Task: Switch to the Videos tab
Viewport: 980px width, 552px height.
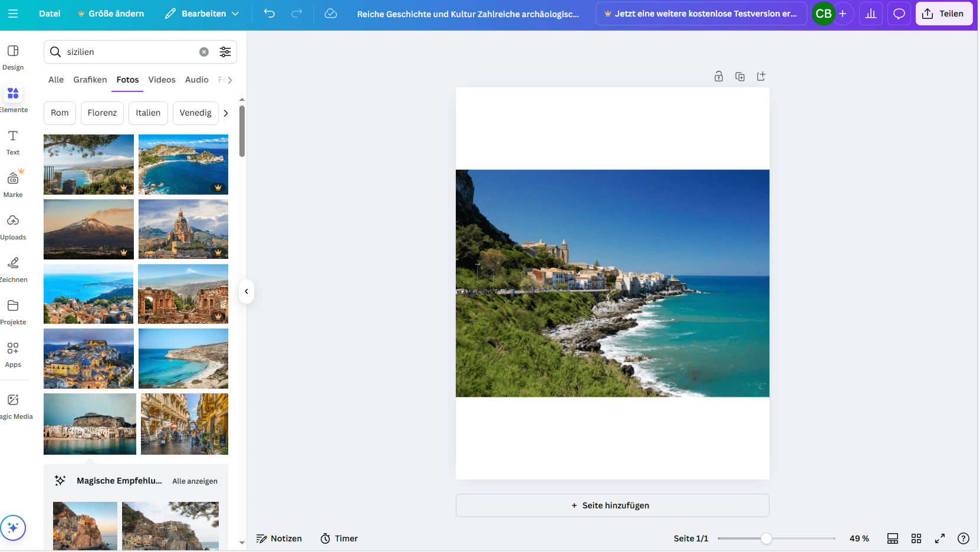Action: point(162,80)
